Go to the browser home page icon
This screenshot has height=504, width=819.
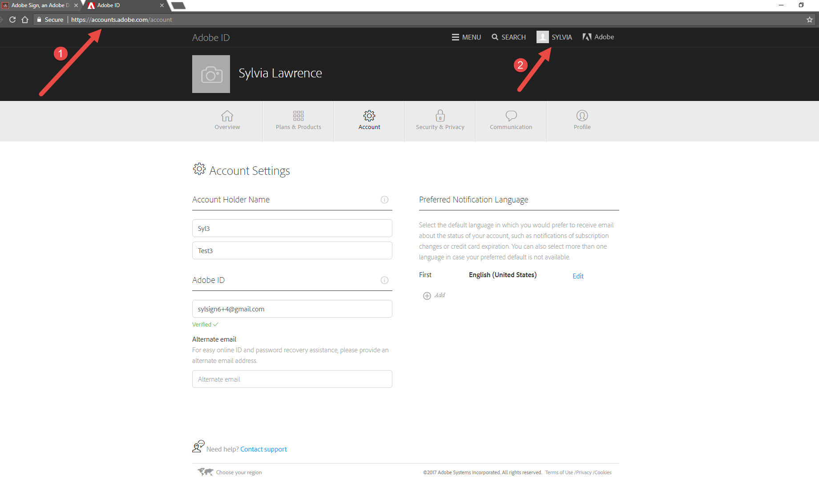(x=25, y=20)
